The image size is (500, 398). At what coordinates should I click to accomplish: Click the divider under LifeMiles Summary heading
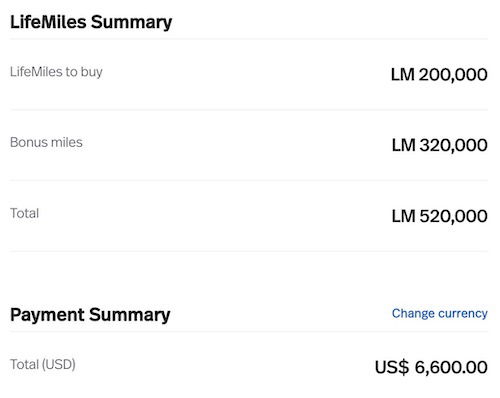(249, 39)
